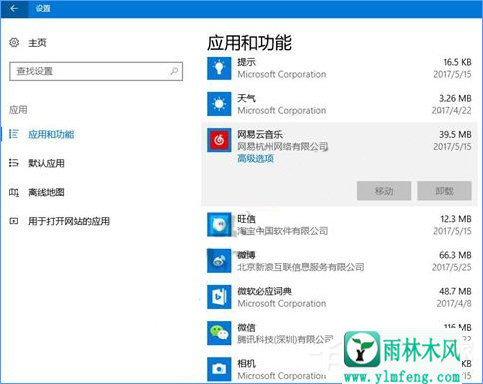Screen dimensions: 483x384
Task: Select the 微博 app name
Action: click(246, 255)
